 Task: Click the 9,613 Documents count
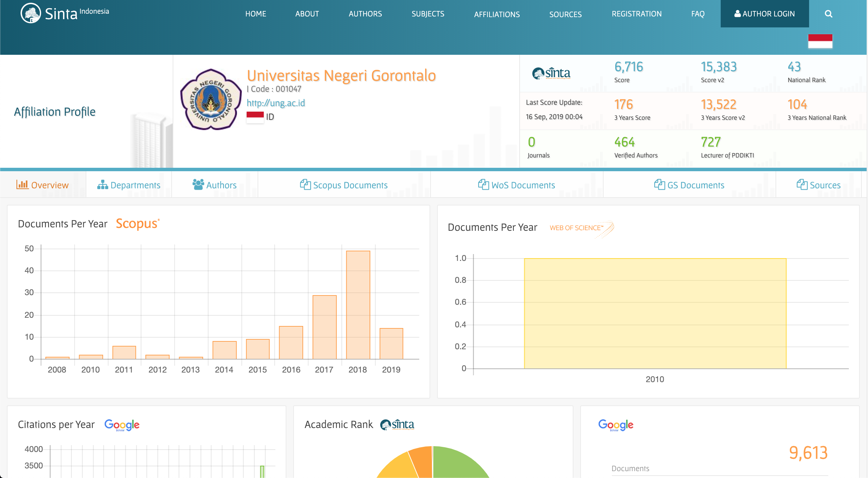click(808, 453)
